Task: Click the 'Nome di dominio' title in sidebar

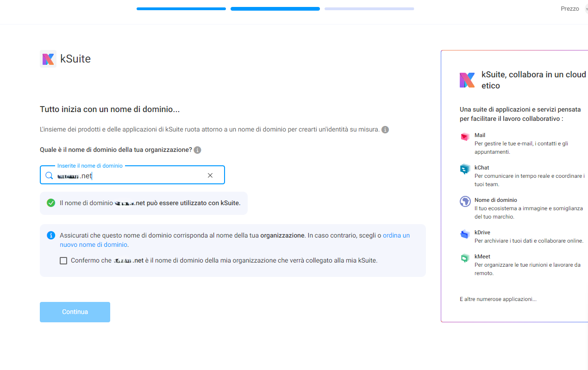Action: [x=496, y=200]
